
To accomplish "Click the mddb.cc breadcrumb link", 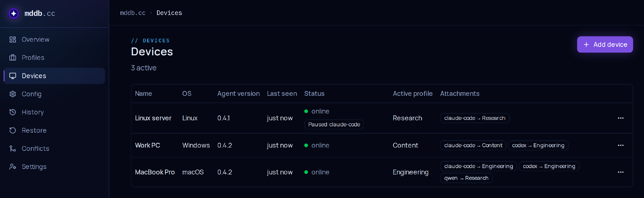I will [x=133, y=13].
